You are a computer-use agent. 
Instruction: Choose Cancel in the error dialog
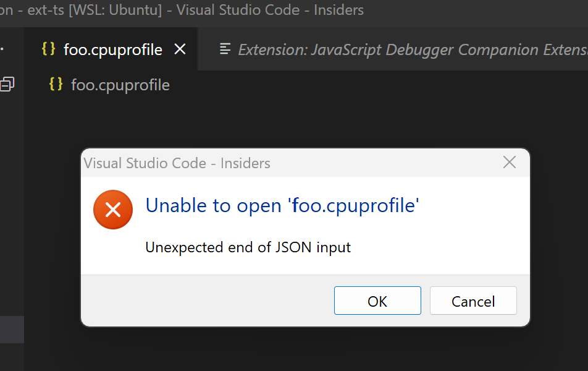coord(473,301)
